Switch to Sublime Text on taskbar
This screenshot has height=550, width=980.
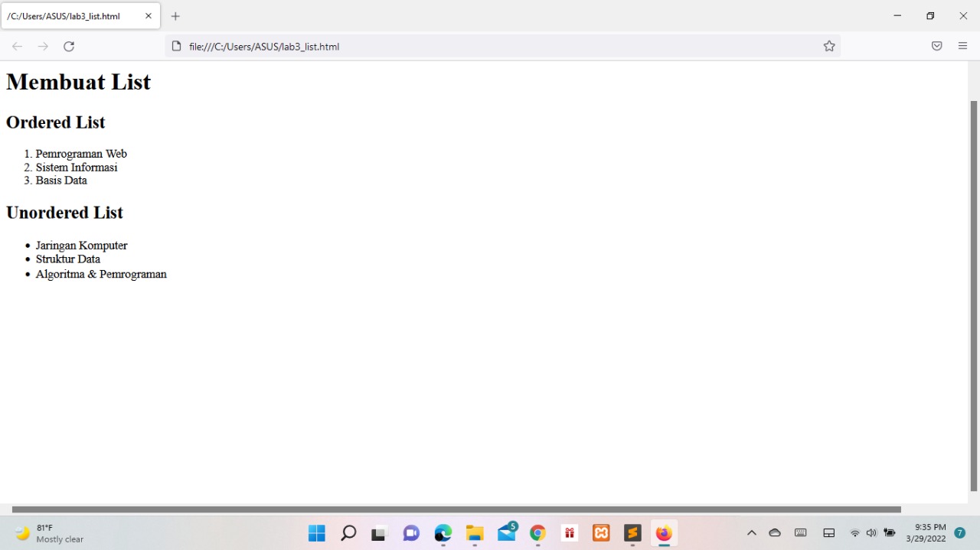click(x=632, y=533)
